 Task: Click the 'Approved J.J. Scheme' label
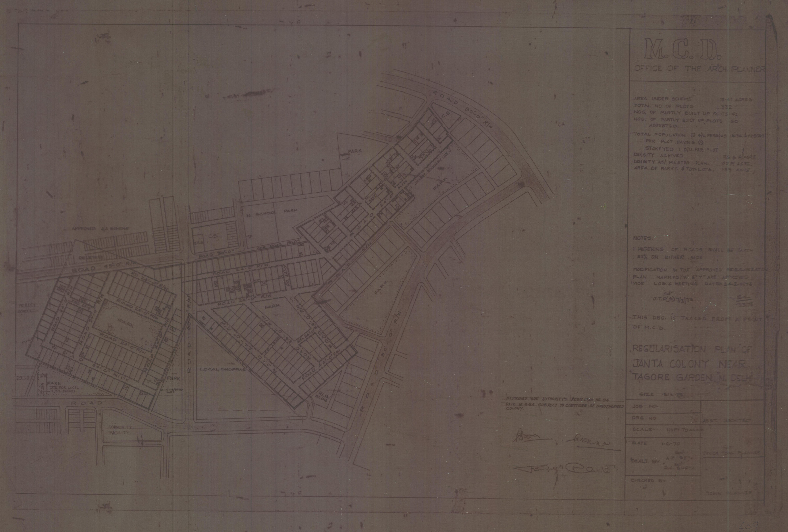[x=100, y=229]
